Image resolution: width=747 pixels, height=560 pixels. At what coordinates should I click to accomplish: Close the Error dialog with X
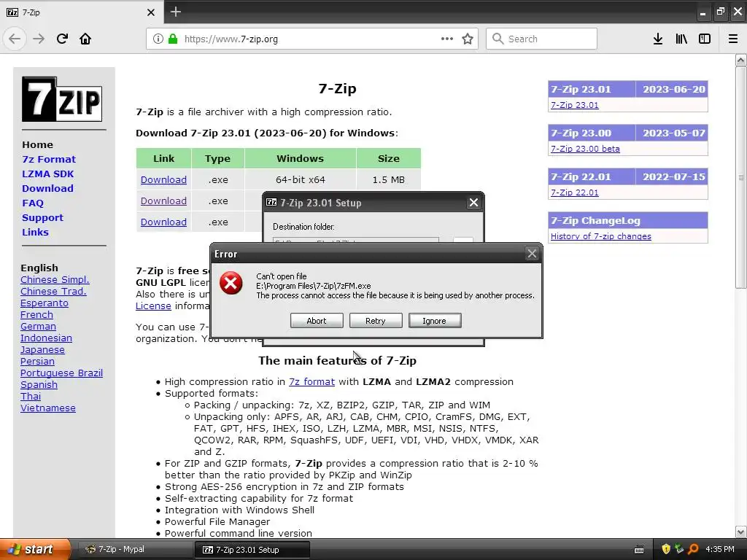(x=532, y=254)
